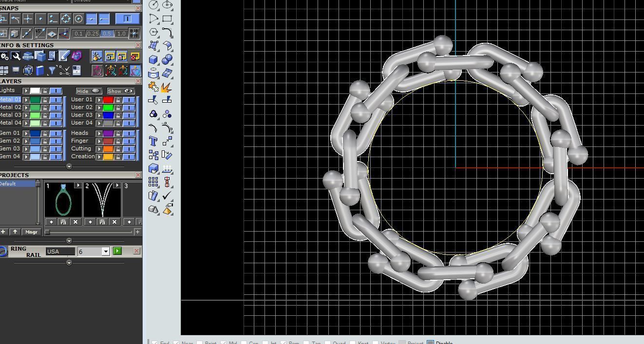Select the Cutting layer name
Image resolution: width=644 pixels, height=344 pixels.
click(x=81, y=148)
